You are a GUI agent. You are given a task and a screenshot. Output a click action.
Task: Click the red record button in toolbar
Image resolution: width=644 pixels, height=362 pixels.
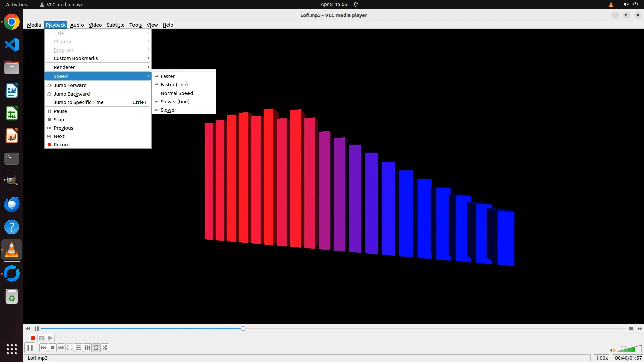pos(33,338)
